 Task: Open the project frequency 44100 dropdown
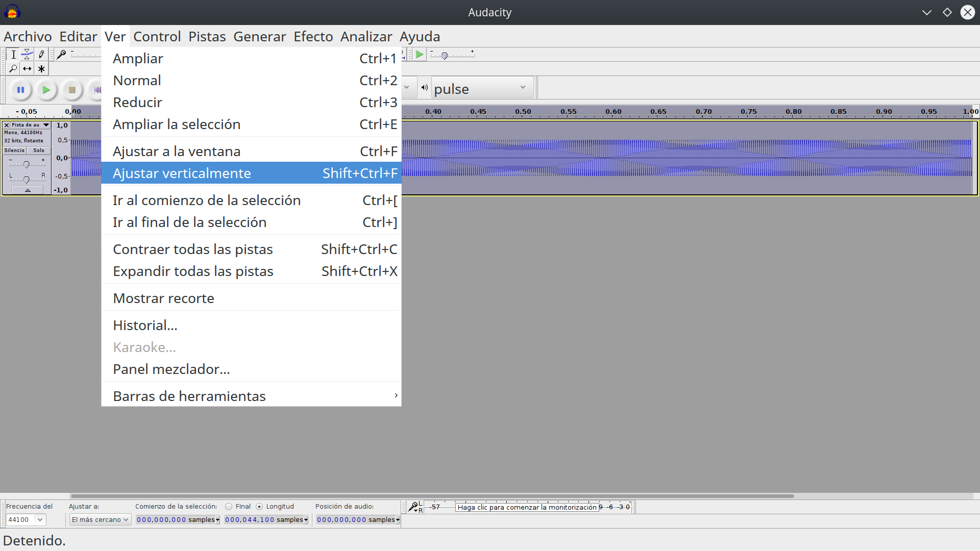coord(40,519)
